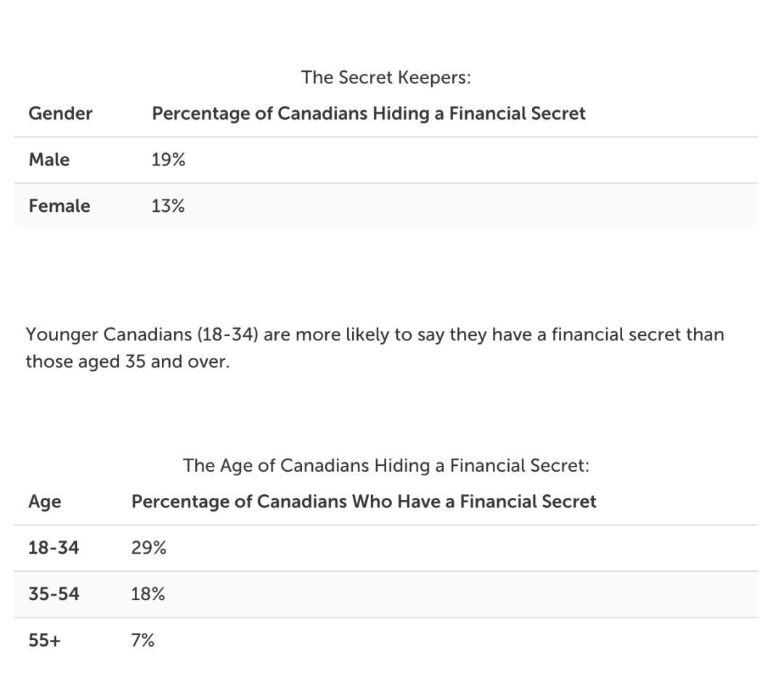This screenshot has height=685, width=784.
Task: Select the 55+ age row label
Action: pyautogui.click(x=44, y=641)
